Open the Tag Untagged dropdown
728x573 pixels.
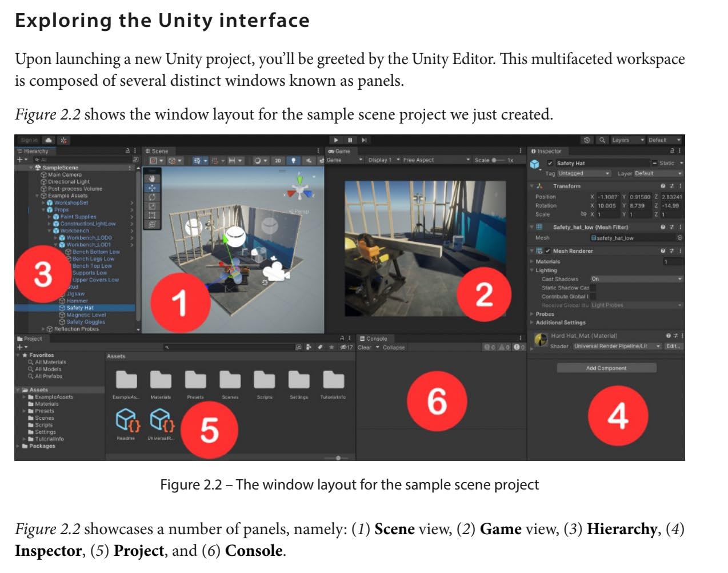[583, 173]
